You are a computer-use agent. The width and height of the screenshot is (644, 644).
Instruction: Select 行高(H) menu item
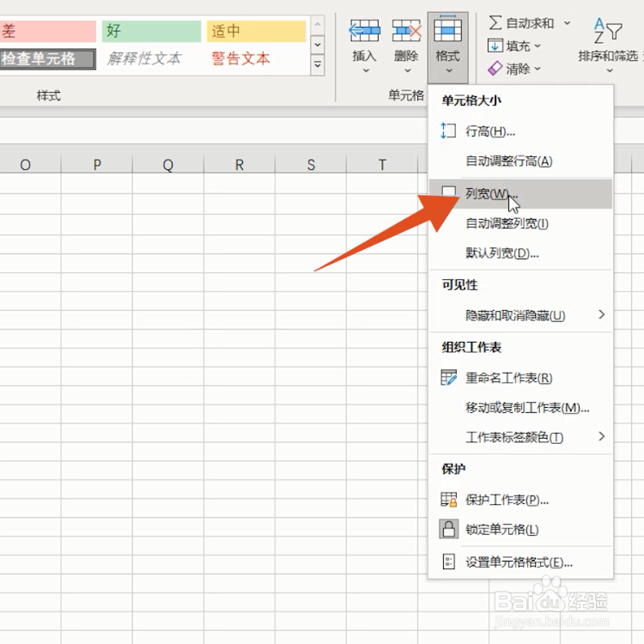click(520, 131)
